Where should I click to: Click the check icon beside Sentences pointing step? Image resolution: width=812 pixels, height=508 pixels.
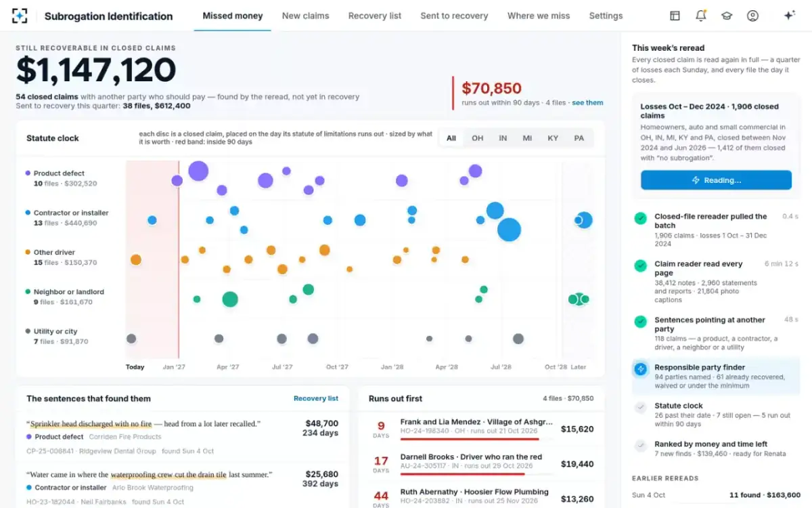coord(640,322)
